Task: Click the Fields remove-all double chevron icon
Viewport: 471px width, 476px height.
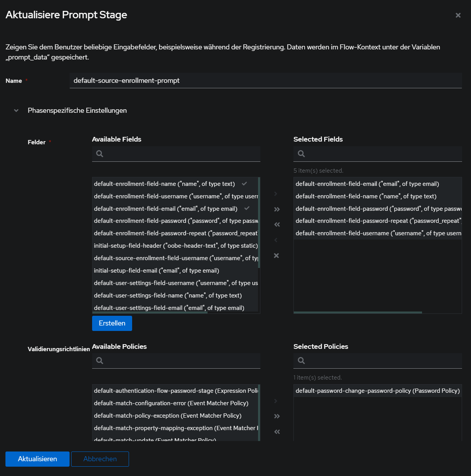Action: click(277, 224)
